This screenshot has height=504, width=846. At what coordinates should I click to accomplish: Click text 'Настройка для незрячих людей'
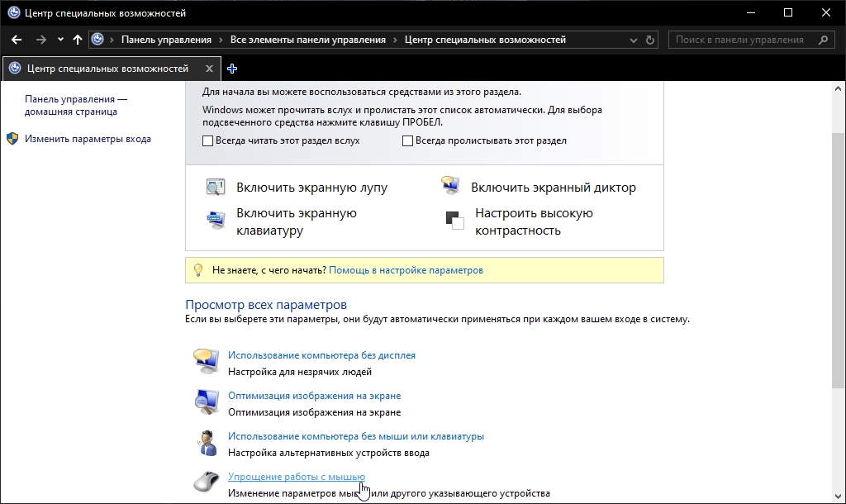tap(299, 372)
